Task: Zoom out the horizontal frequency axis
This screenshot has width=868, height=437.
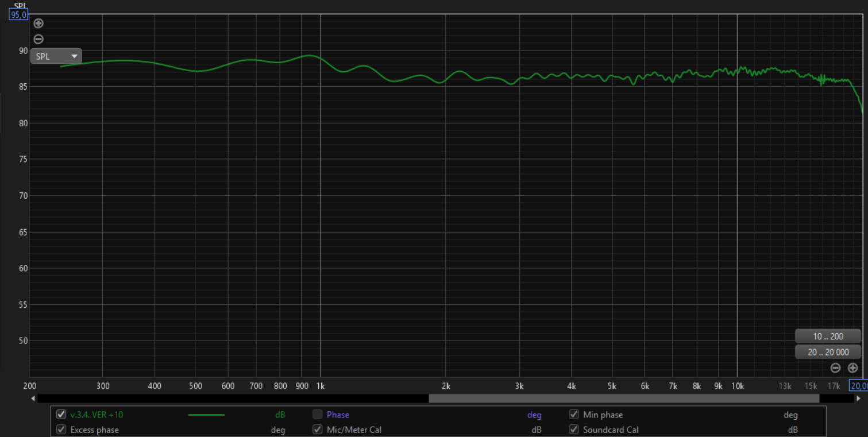Action: (x=836, y=368)
